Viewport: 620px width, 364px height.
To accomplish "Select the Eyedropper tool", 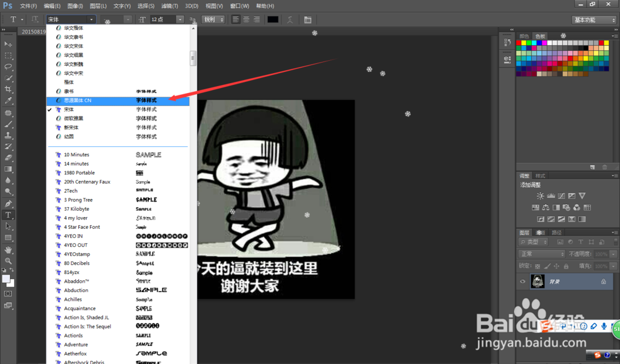I will [8, 101].
